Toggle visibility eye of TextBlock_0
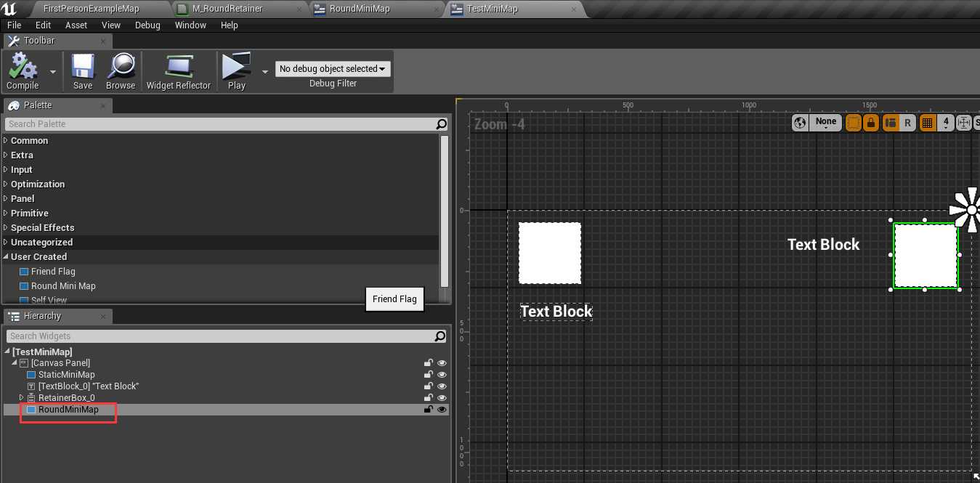The height and width of the screenshot is (483, 980). coord(441,386)
